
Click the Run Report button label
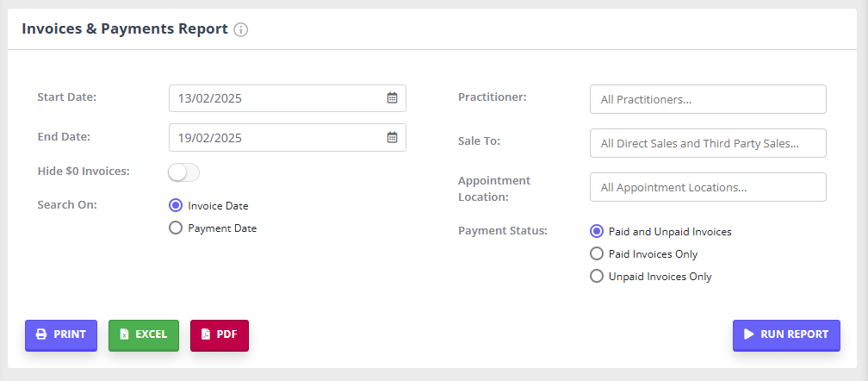794,334
